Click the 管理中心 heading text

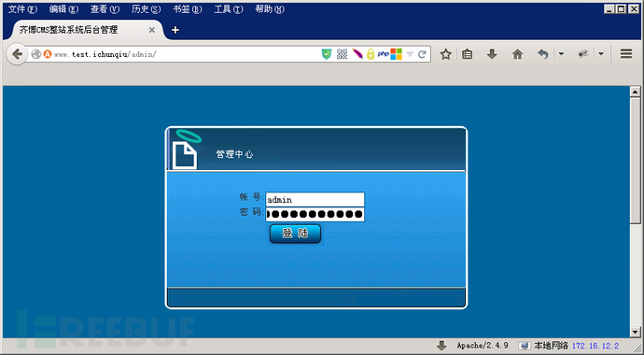(x=234, y=154)
